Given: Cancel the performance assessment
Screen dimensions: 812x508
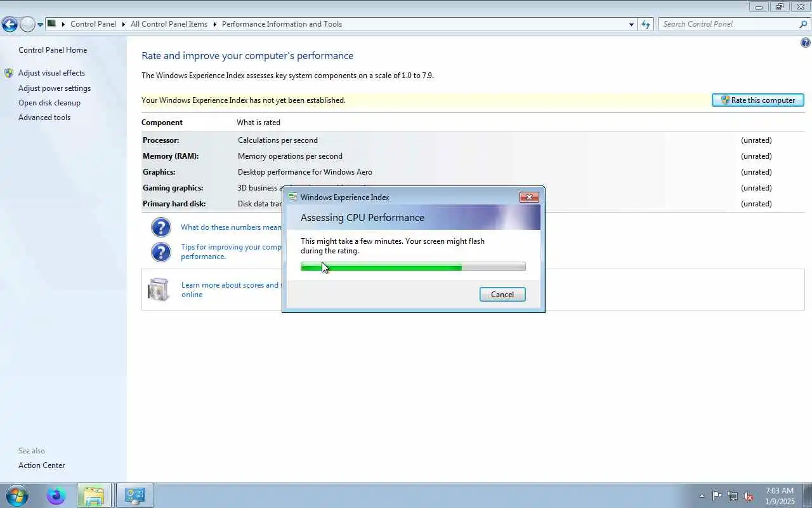Looking at the screenshot, I should tap(502, 295).
